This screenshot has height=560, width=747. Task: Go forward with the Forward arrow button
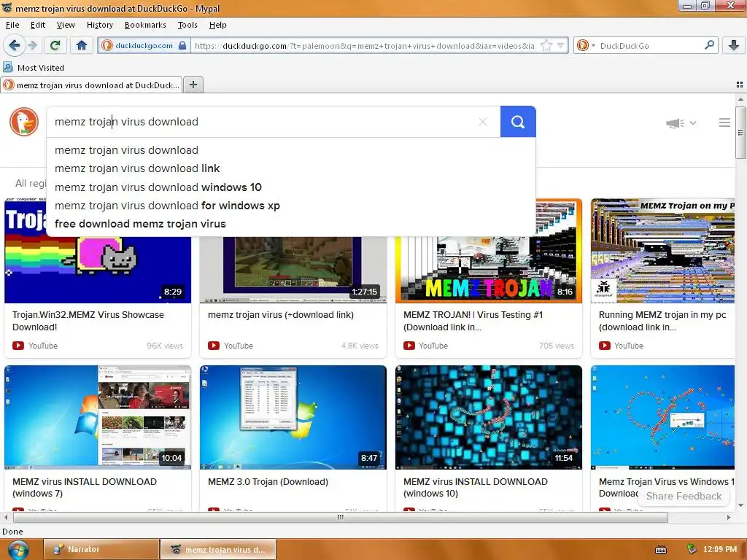[x=33, y=45]
